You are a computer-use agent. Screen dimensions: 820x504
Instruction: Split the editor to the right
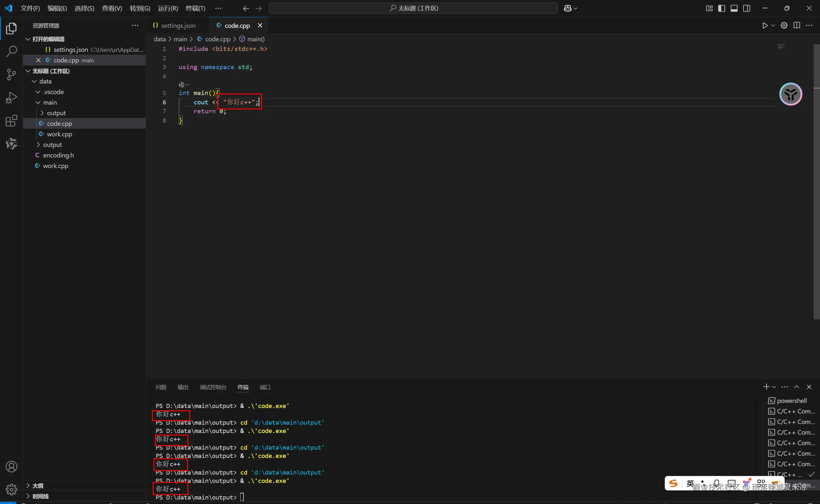coord(797,26)
